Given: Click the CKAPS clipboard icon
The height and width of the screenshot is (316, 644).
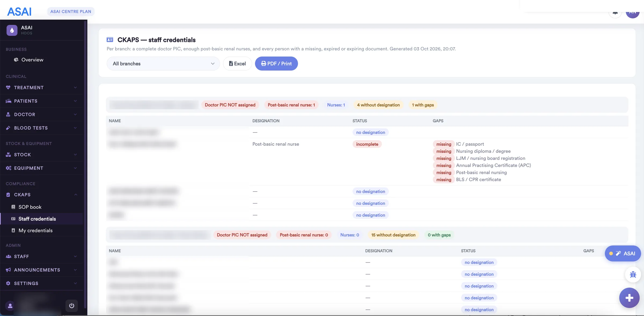Looking at the screenshot, I should click(x=8, y=194).
